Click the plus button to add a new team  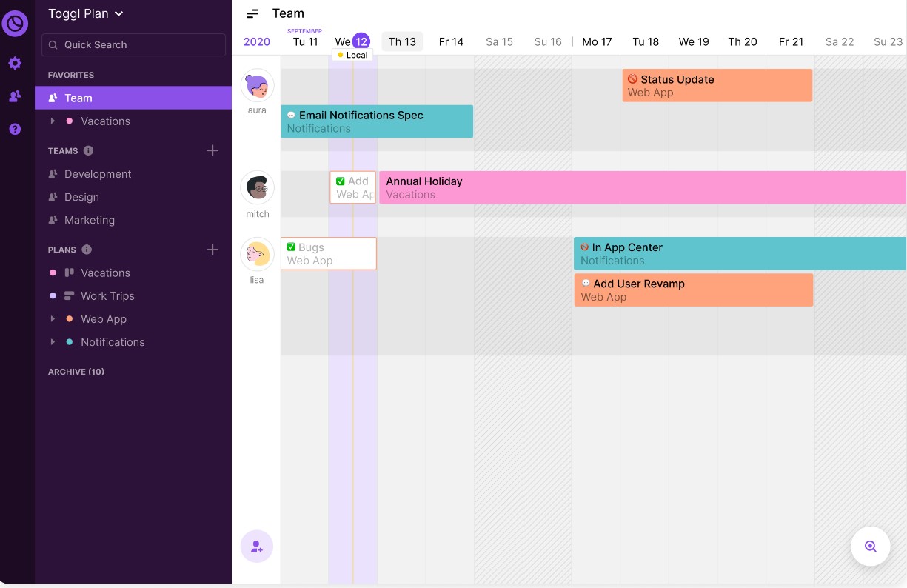[212, 150]
